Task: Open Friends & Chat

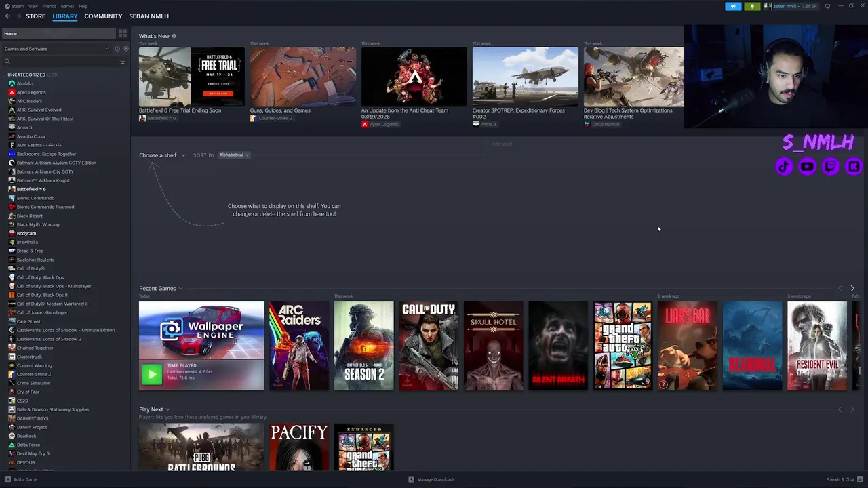Action: click(844, 479)
